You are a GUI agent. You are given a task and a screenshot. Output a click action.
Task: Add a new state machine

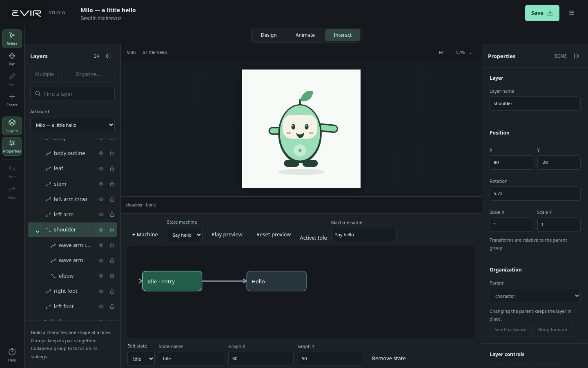pos(145,235)
